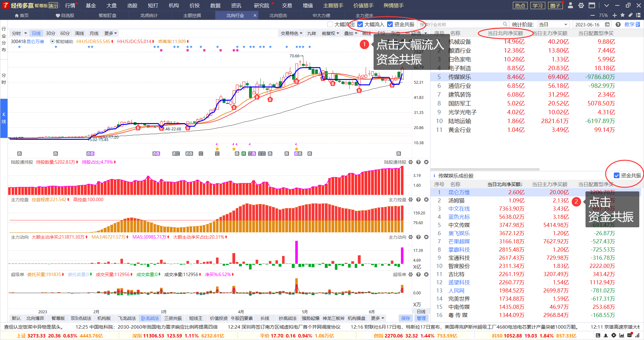Enable the 大幅流出 checkbox
Viewport: 644px width, 340px height.
pos(330,25)
